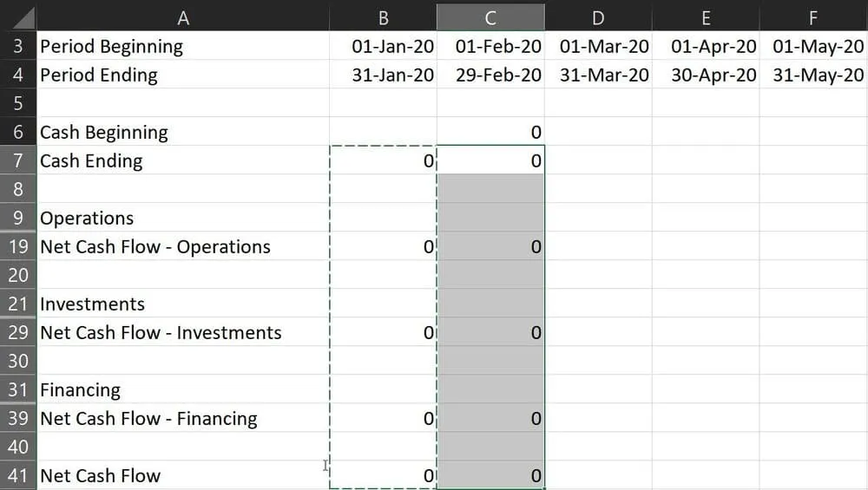Select column A header
This screenshot has height=490, width=868.
pos(182,17)
